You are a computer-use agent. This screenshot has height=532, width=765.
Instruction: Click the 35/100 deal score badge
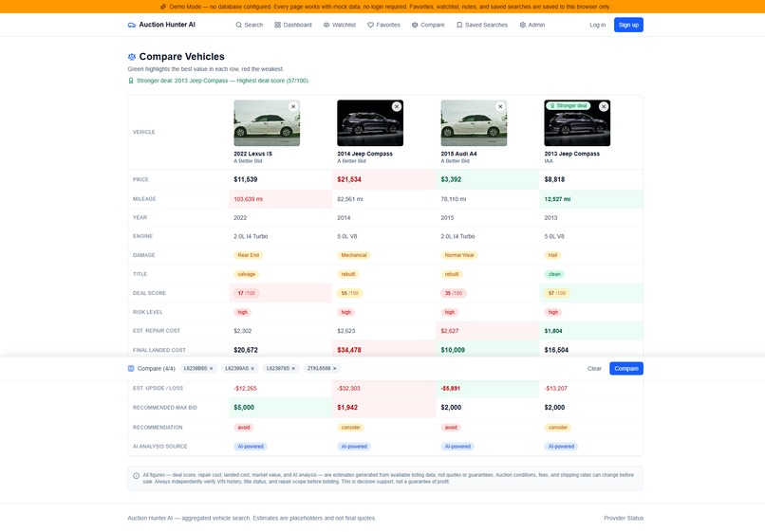[x=454, y=293]
